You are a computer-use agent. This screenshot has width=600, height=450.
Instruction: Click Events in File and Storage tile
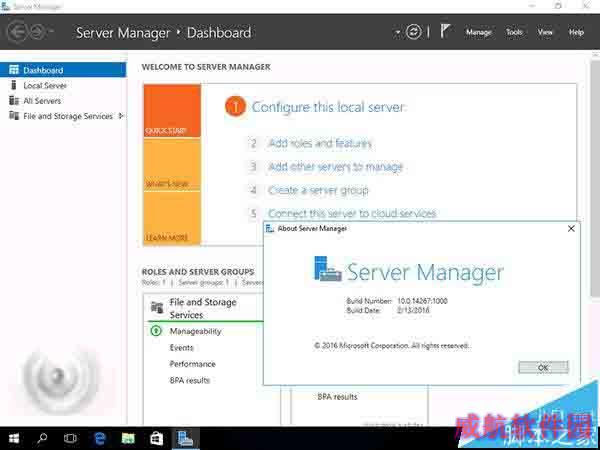[181, 348]
